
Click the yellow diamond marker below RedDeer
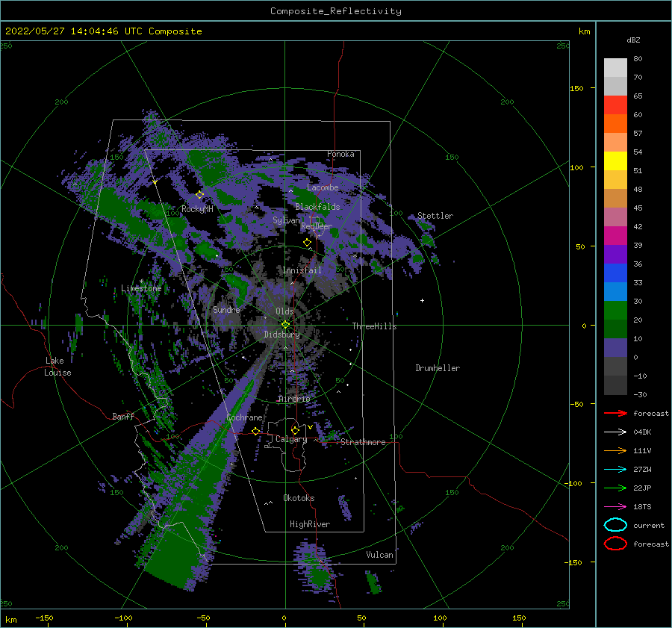[x=307, y=243]
